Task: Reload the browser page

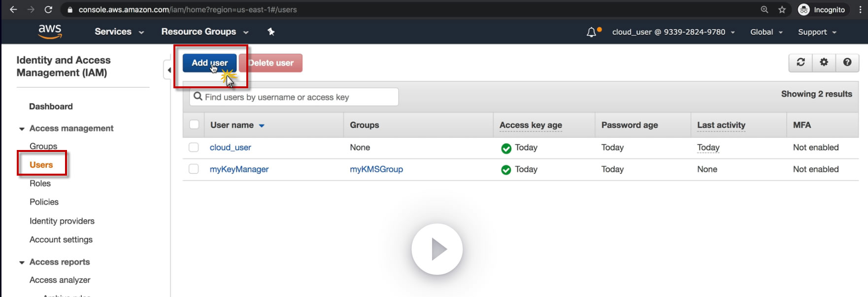Action: pos(48,9)
